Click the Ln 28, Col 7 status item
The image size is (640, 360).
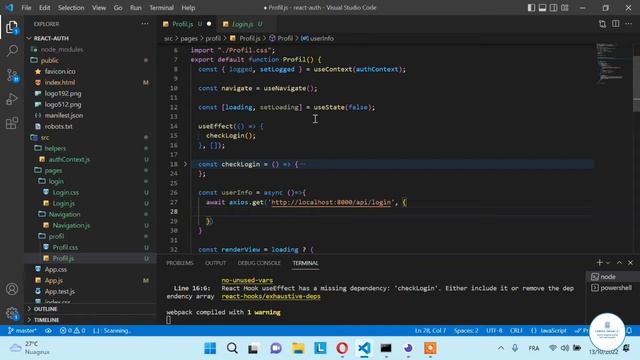click(430, 331)
